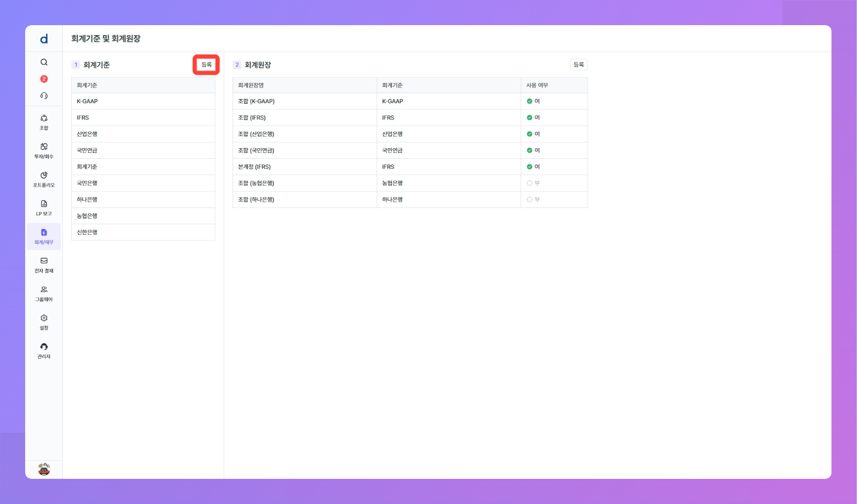
Task: Click 등록 button for the 회계기준 section
Action: [x=206, y=64]
